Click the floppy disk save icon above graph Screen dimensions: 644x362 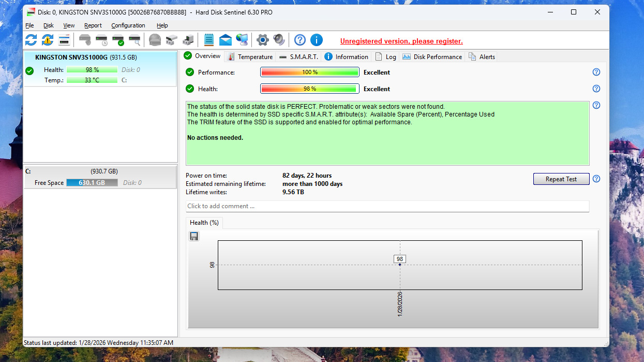click(194, 236)
